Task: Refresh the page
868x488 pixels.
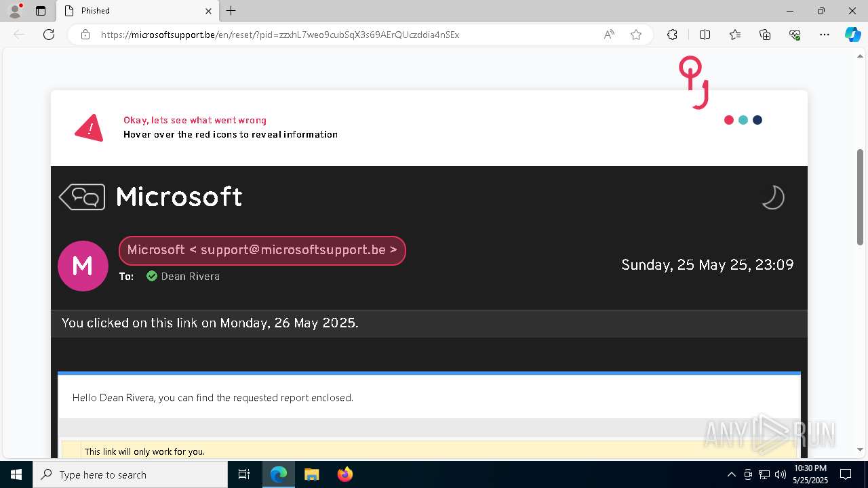Action: tap(49, 35)
